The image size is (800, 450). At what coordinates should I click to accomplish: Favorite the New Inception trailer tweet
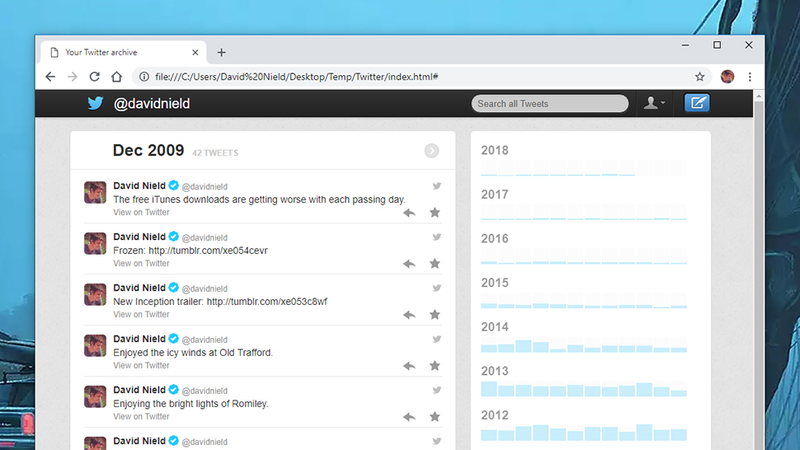point(435,314)
